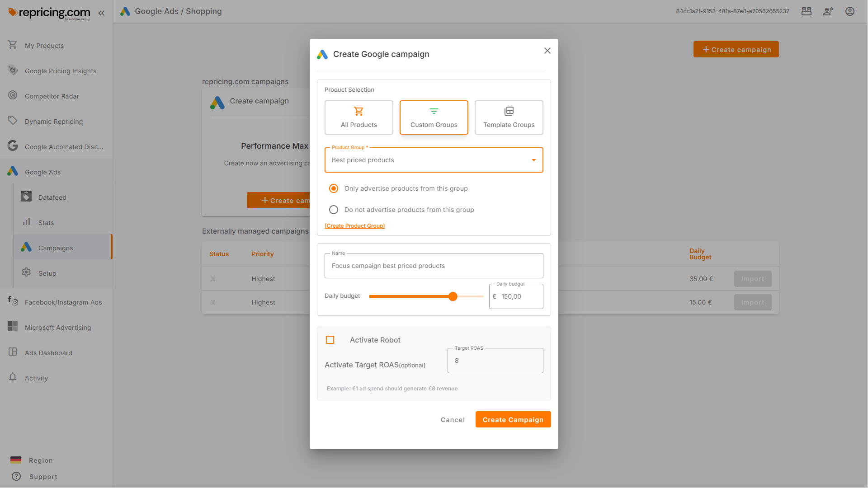The height and width of the screenshot is (488, 868).
Task: Click pause status icon in second campaign row
Action: [213, 302]
